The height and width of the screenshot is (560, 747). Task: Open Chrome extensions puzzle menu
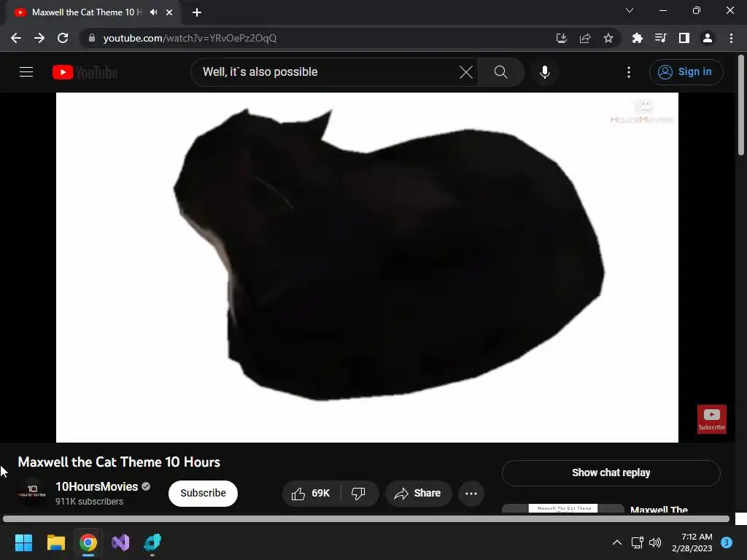[638, 38]
